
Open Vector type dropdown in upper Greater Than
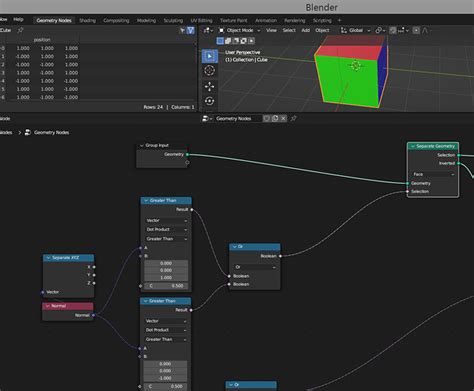coord(166,220)
